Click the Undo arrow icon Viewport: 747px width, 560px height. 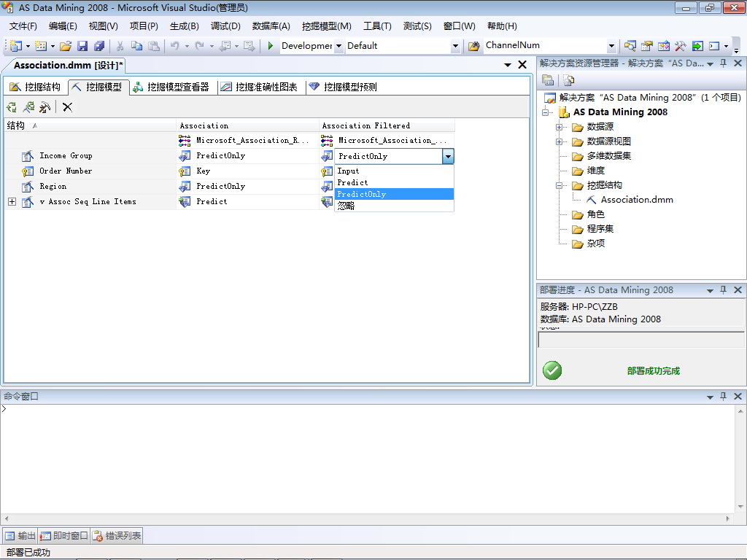click(x=175, y=46)
